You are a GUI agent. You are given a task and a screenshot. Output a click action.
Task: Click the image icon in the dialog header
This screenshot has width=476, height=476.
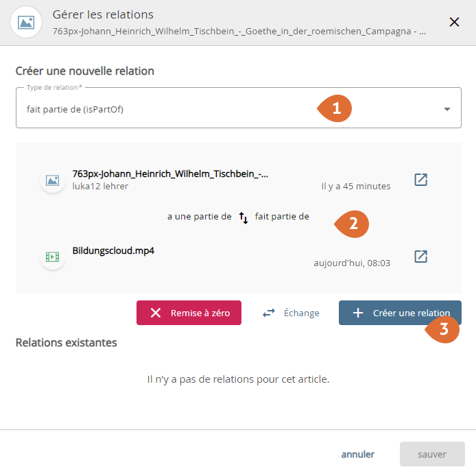(x=26, y=22)
